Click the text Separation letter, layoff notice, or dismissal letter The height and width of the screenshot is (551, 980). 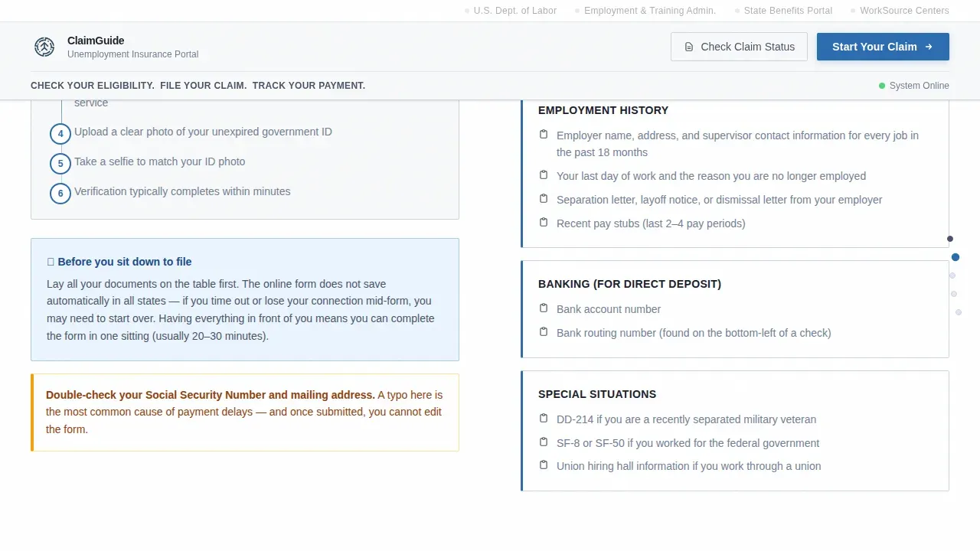(719, 200)
